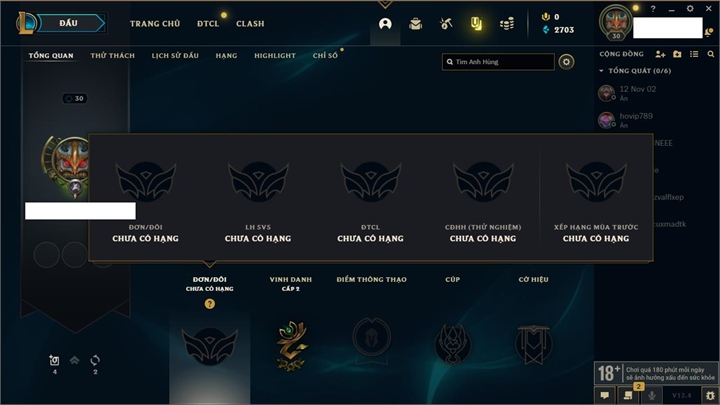
Task: Toggle the friend list view icon
Action: tap(694, 54)
